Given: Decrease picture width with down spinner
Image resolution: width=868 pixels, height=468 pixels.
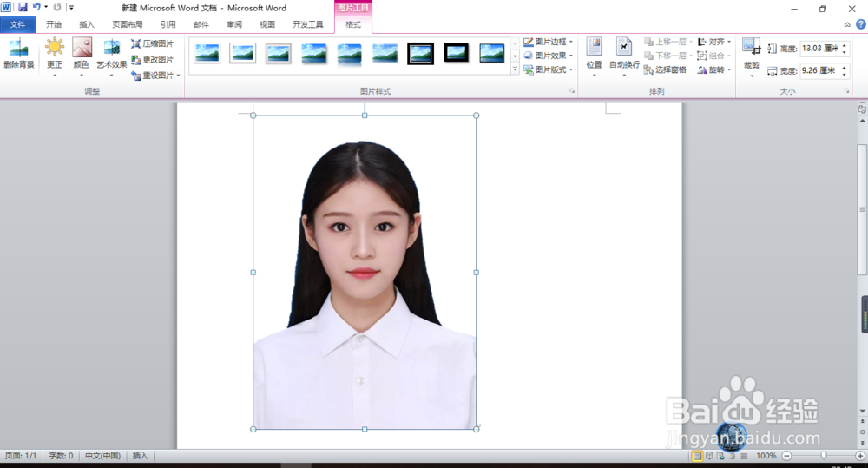Looking at the screenshot, I should (x=845, y=74).
